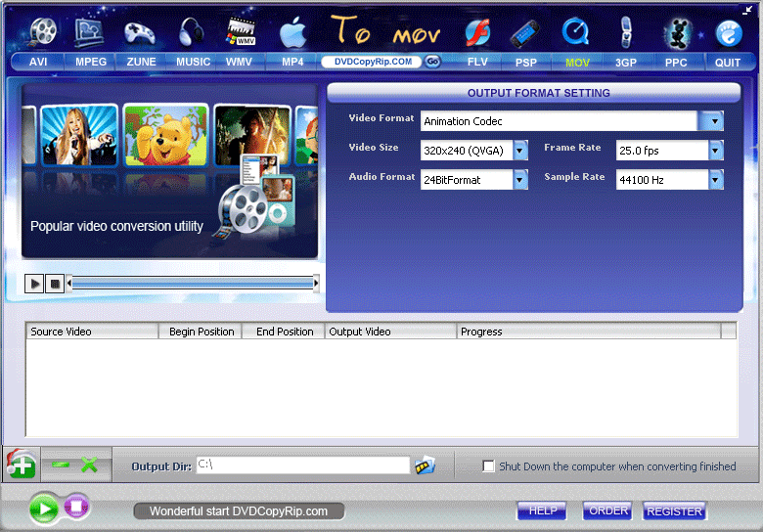Click the Begin Position column header

point(200,332)
